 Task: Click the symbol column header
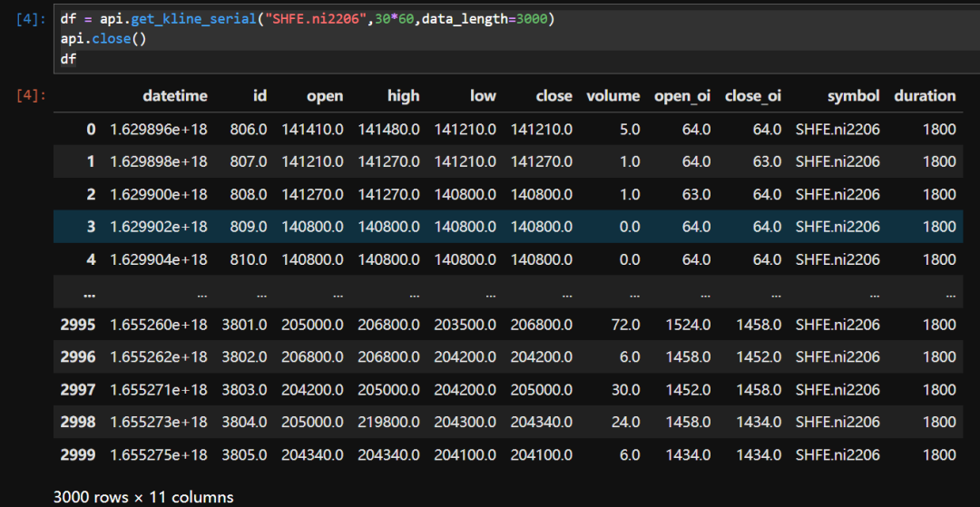(854, 95)
